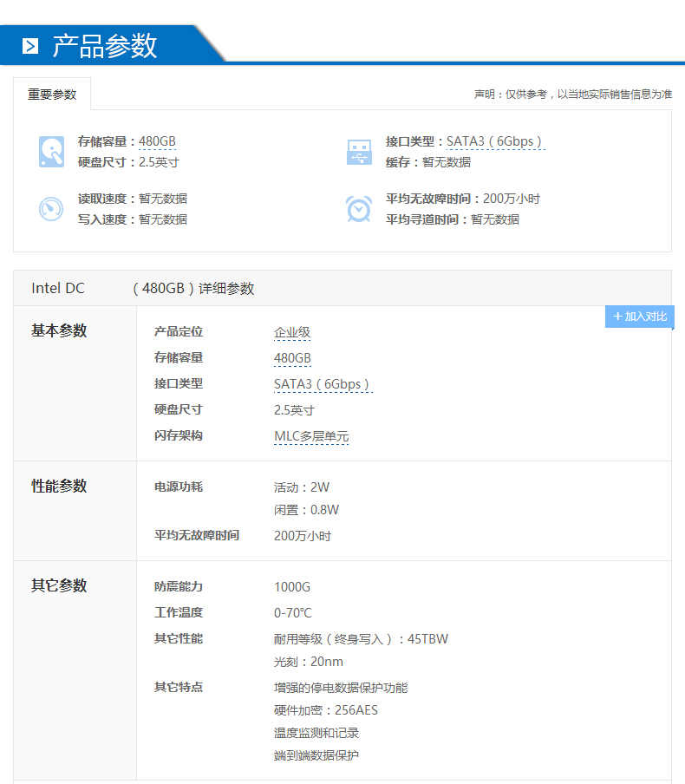Click the arrow icon beside 产品参数 header
Viewport: 685px width, 784px height.
click(30, 46)
